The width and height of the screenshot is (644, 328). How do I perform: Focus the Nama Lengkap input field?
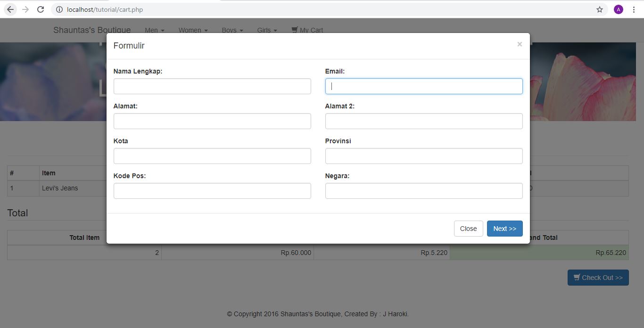212,86
